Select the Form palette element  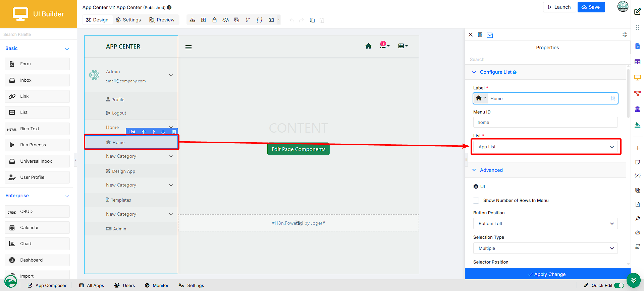37,64
